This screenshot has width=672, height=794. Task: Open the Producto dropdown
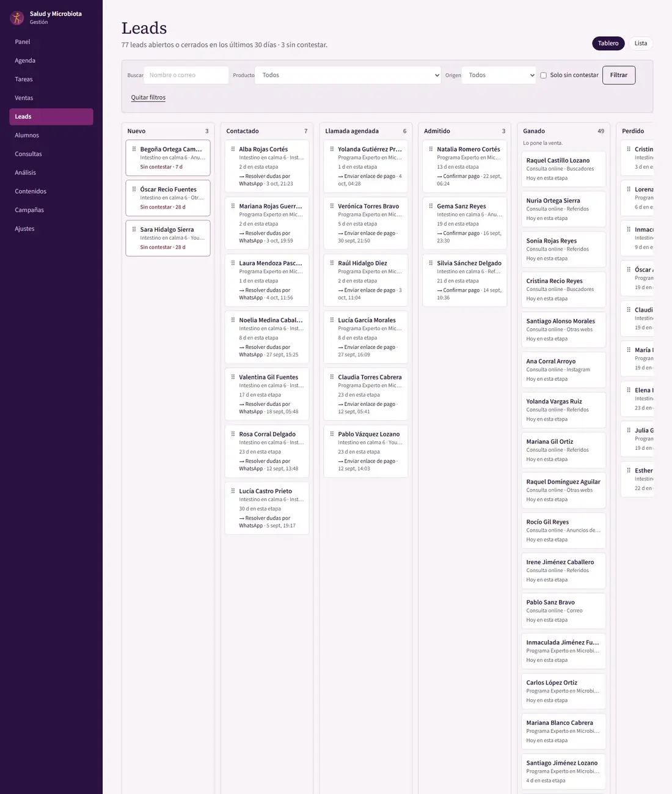(x=348, y=75)
